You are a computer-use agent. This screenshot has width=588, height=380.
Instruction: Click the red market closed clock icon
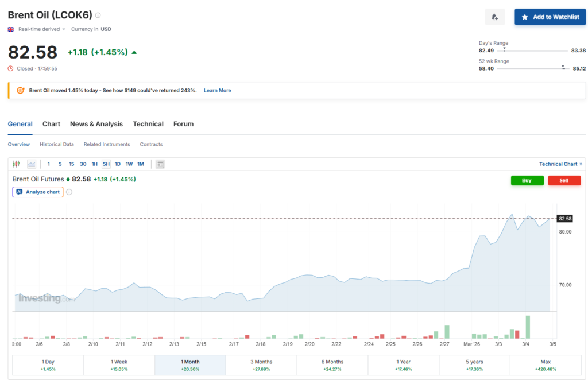click(x=11, y=68)
